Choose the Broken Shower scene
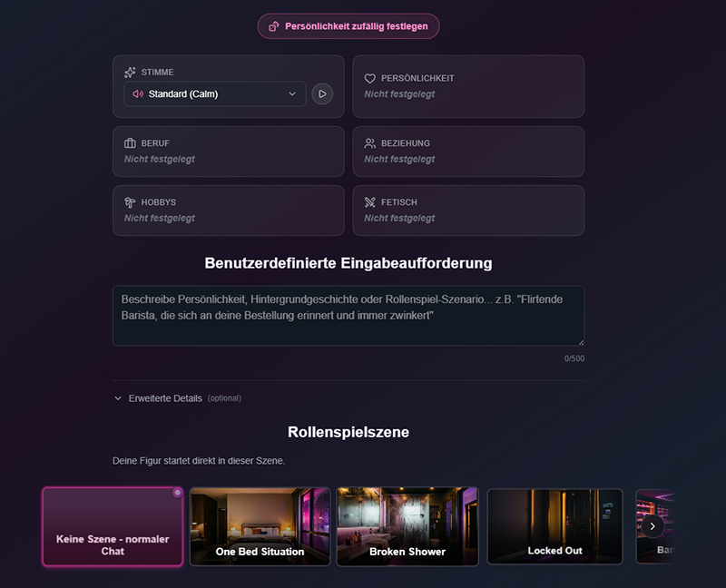Image resolution: width=726 pixels, height=588 pixels. click(x=407, y=526)
